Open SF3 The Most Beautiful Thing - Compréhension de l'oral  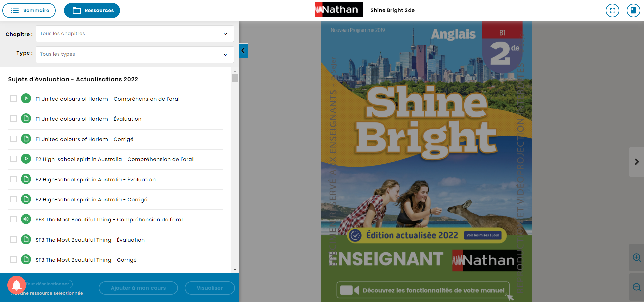109,220
